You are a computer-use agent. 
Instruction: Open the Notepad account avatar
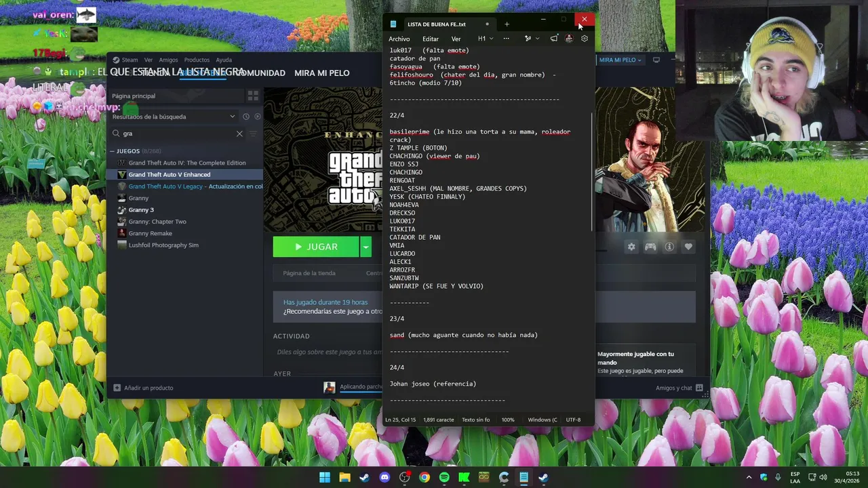coord(569,39)
